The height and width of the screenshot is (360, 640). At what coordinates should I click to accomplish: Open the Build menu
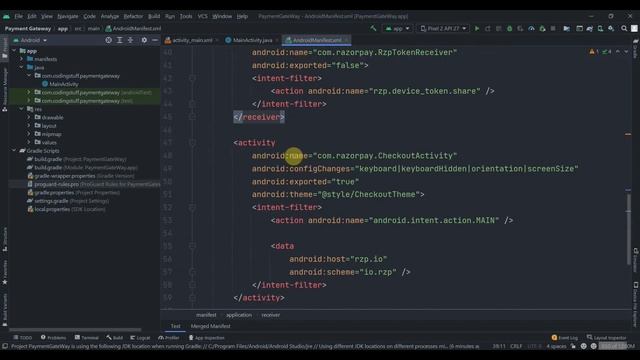154,16
